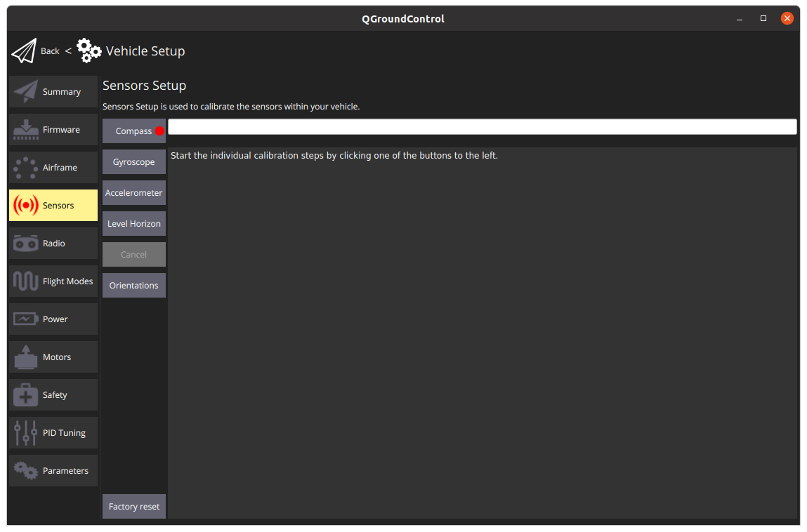Click the Radio transmitter icon
807x532 pixels.
pyautogui.click(x=25, y=243)
